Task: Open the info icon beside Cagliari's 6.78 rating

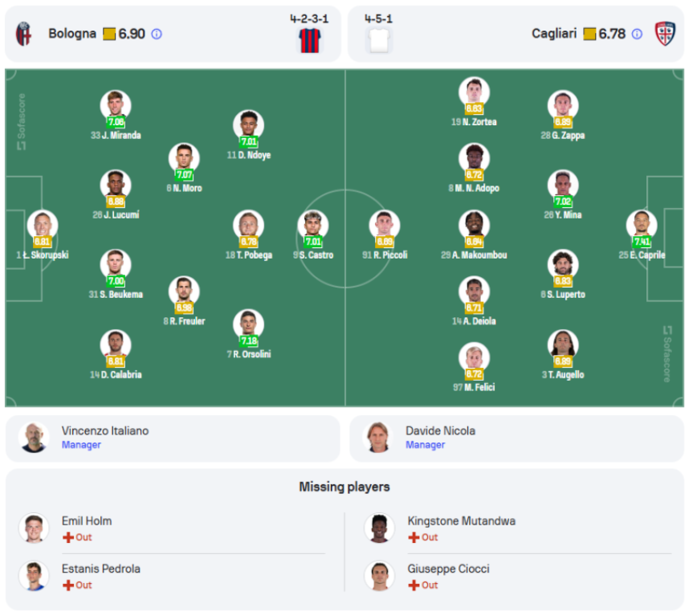Action: (x=637, y=34)
